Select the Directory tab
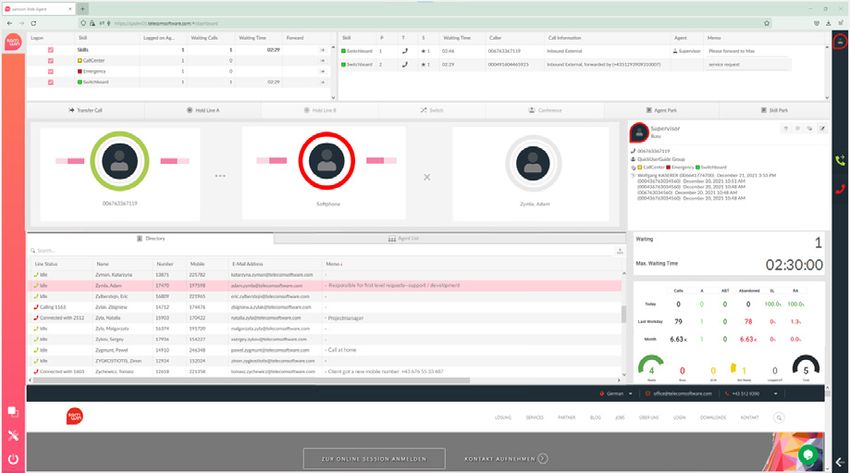This screenshot has width=850, height=473. [x=150, y=239]
